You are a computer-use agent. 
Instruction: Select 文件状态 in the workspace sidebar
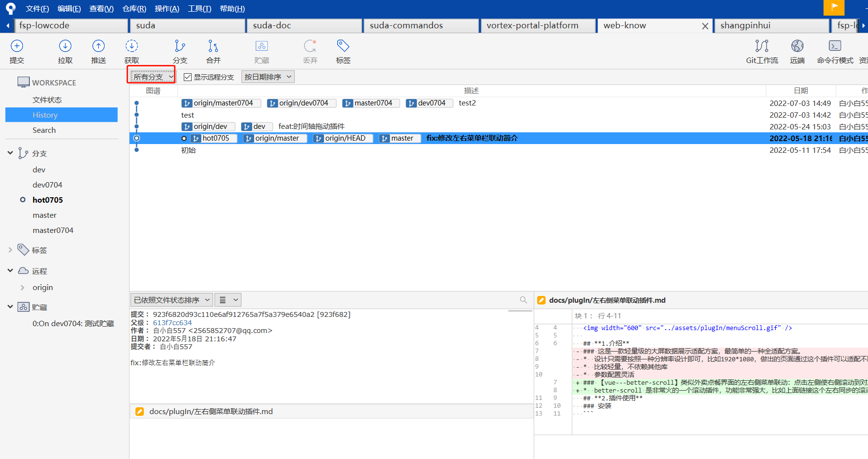pyautogui.click(x=47, y=100)
